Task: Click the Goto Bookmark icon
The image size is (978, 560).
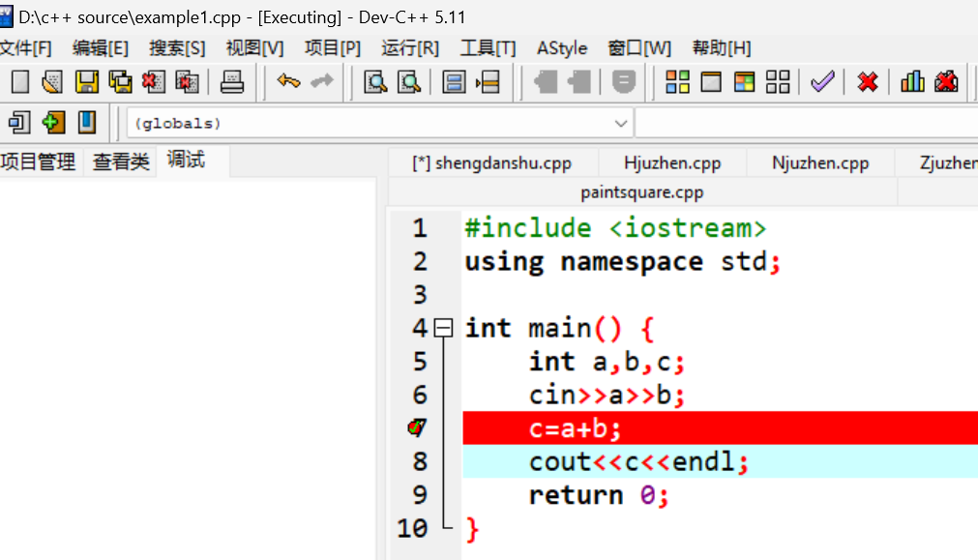Action: (87, 122)
